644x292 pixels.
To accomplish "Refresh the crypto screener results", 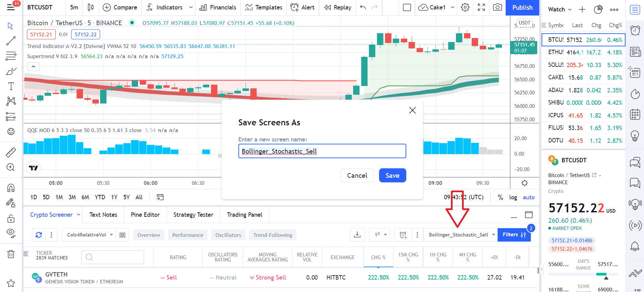I will point(39,235).
